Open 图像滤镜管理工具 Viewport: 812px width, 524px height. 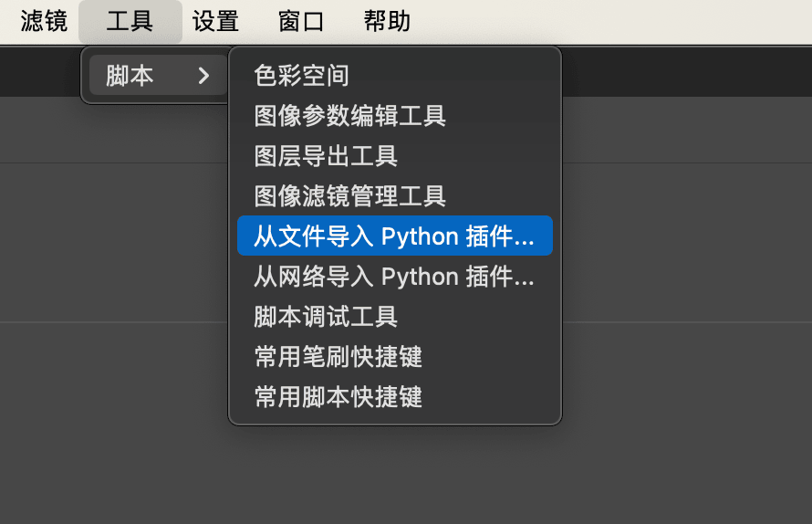(350, 196)
